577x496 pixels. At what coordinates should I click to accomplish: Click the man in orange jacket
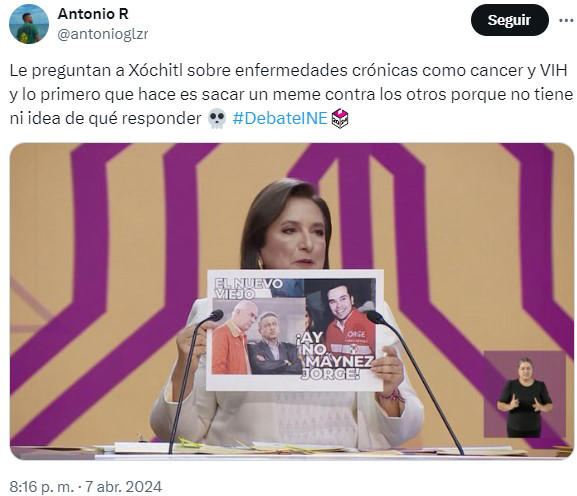click(x=232, y=337)
